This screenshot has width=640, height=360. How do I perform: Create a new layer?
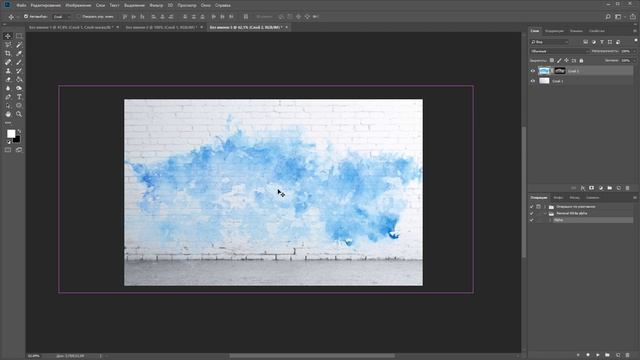618,188
